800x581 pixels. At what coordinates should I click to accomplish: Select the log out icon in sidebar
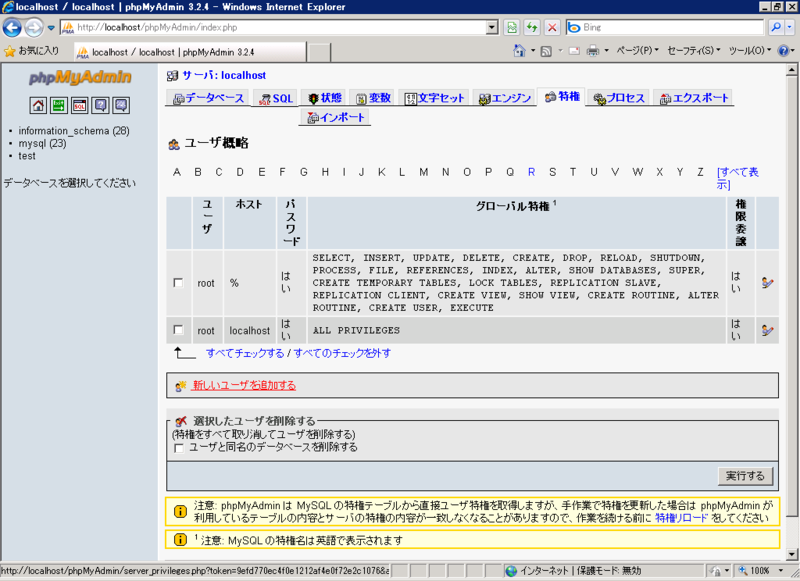click(x=59, y=105)
